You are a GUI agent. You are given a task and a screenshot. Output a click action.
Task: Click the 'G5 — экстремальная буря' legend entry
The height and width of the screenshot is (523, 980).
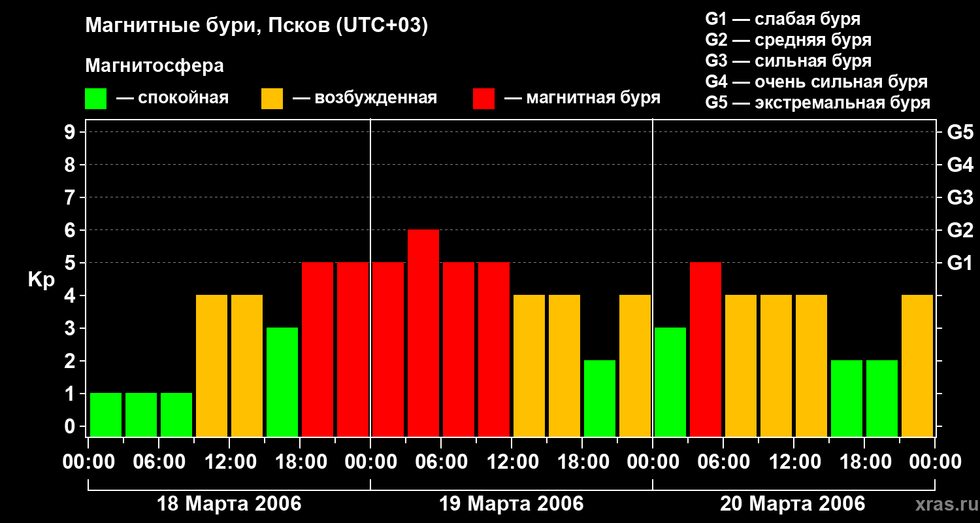(x=817, y=103)
